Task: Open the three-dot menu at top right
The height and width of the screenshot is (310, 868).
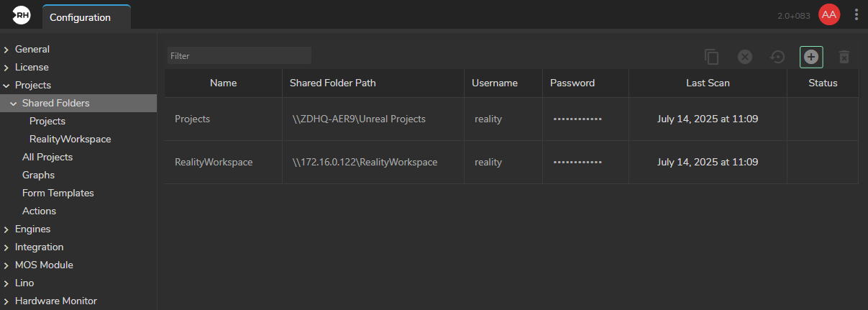Action: point(856,14)
